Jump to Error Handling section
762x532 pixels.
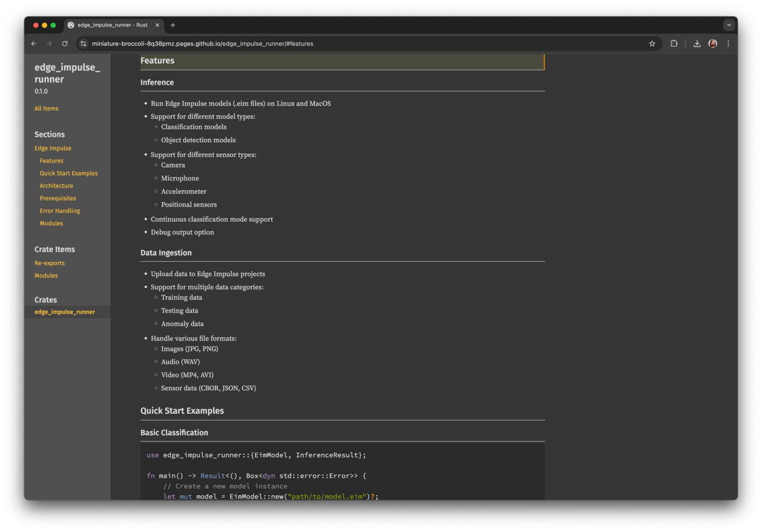click(x=60, y=211)
